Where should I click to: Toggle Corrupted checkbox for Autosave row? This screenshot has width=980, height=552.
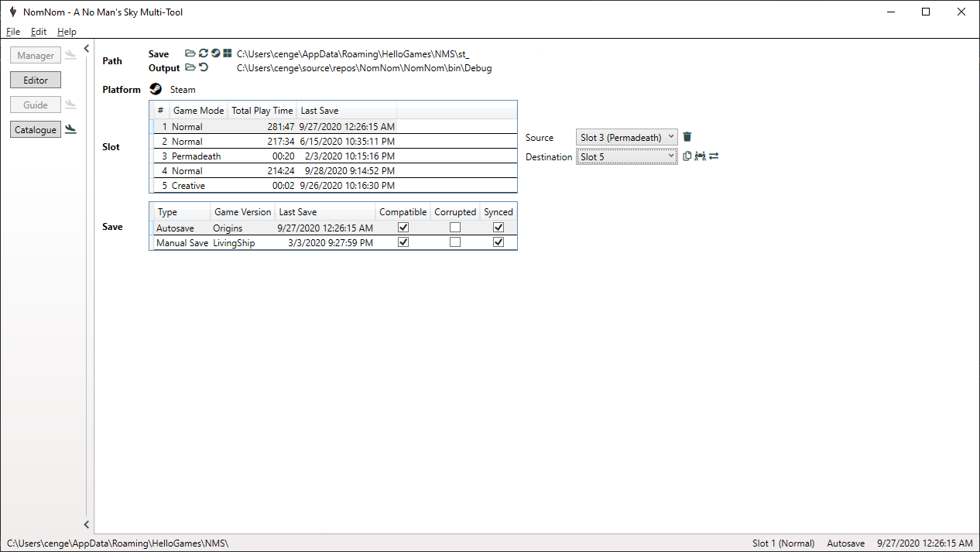tap(455, 228)
